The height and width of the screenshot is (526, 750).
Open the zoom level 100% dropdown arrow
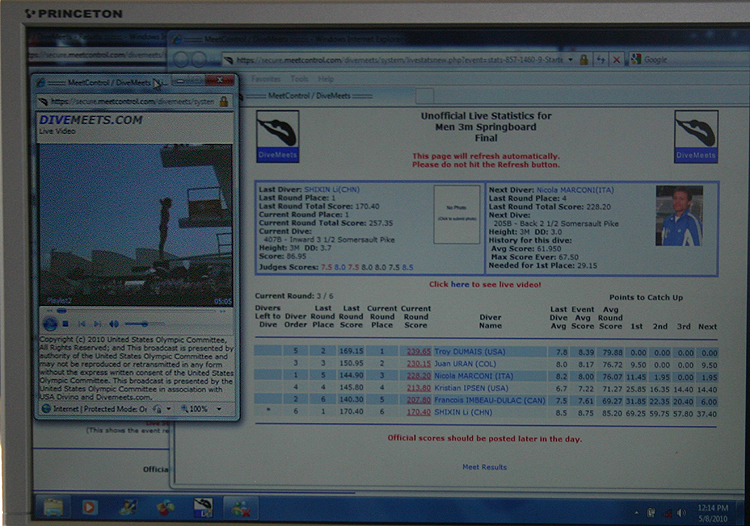(219, 409)
